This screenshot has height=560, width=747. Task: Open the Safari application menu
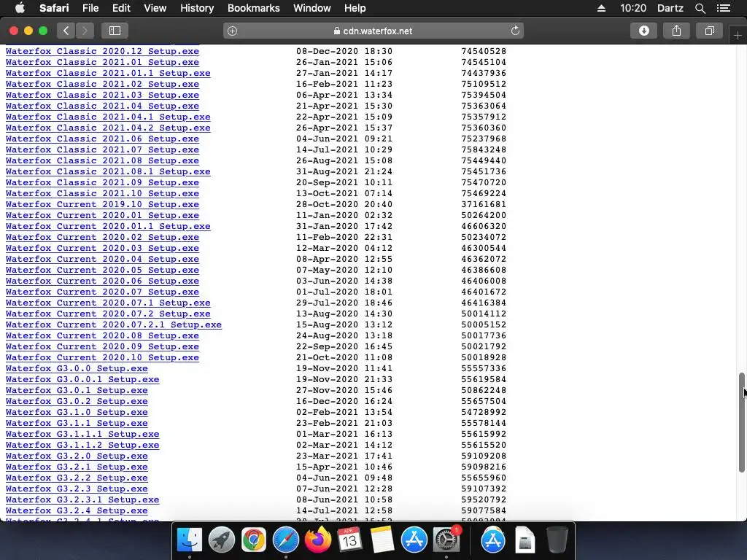(54, 8)
